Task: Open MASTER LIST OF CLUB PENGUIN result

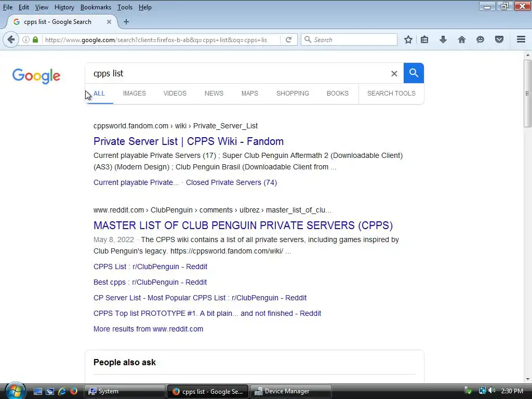Action: tap(243, 225)
